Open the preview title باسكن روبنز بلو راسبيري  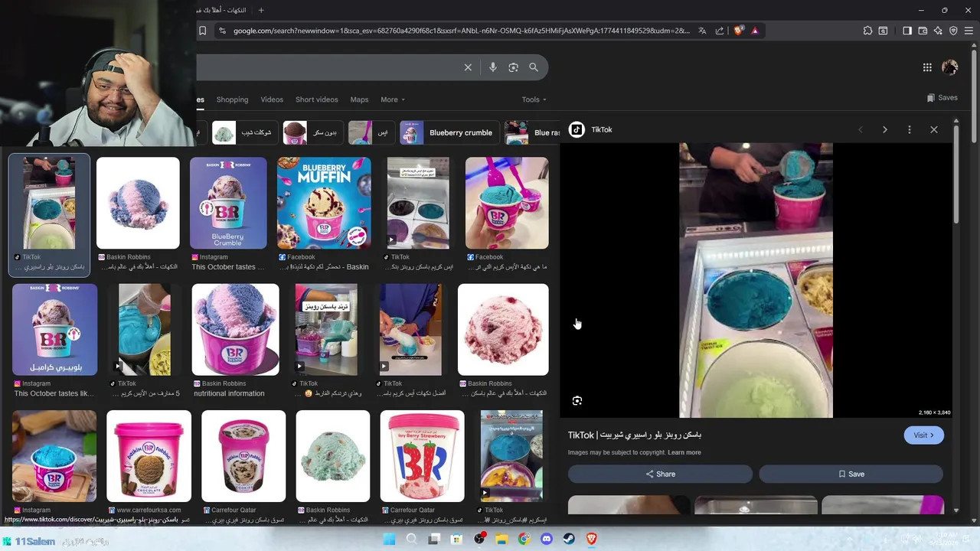tap(635, 435)
